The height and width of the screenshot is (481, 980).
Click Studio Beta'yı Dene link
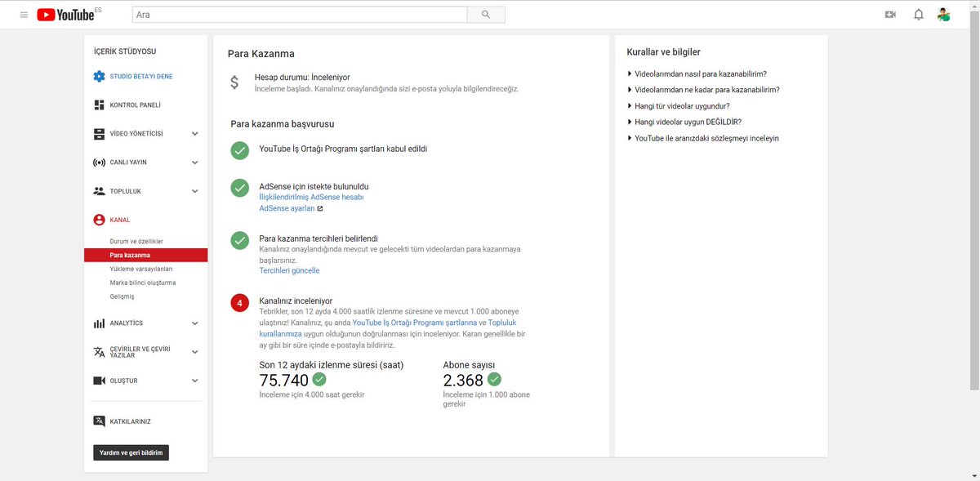(x=141, y=77)
